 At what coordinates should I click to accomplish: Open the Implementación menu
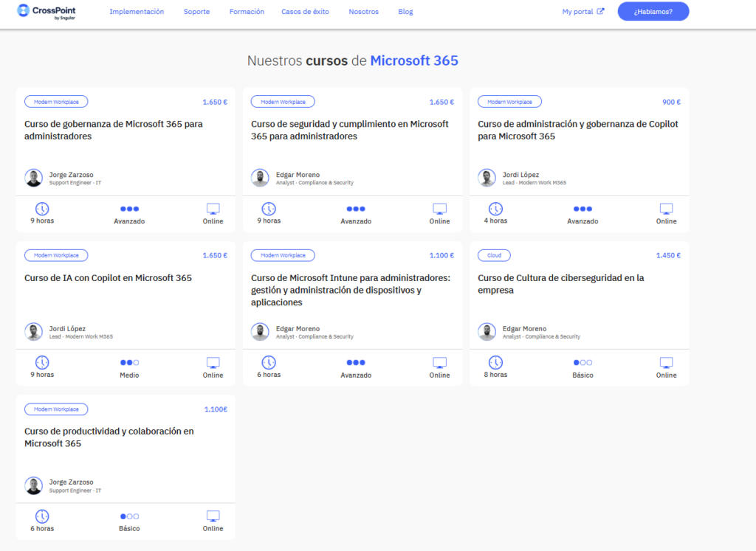(x=137, y=12)
